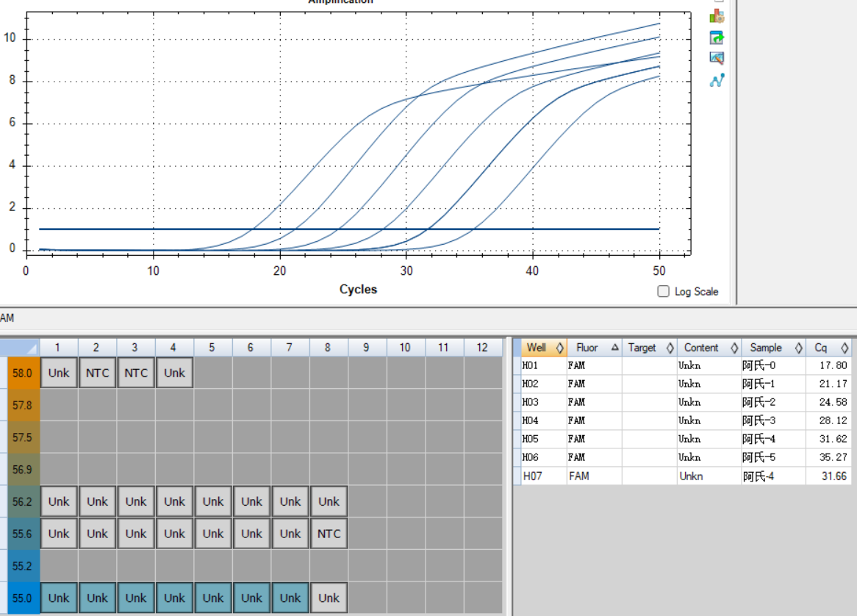Screen dimensions: 857x616
Task: Click highlighted Unk well in row 55.0 column 4
Action: click(x=174, y=598)
